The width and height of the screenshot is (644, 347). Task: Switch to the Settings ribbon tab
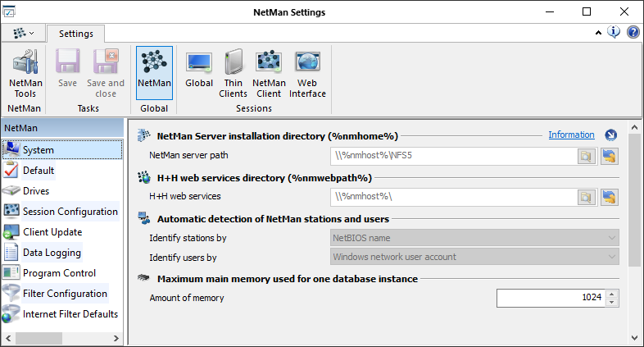[x=75, y=34]
